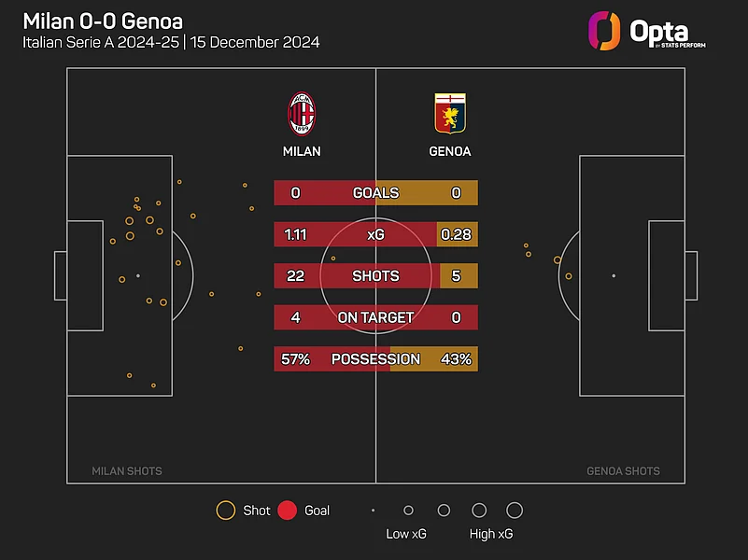Click Milan's 57% possession value
This screenshot has width=748, height=560.
295,359
